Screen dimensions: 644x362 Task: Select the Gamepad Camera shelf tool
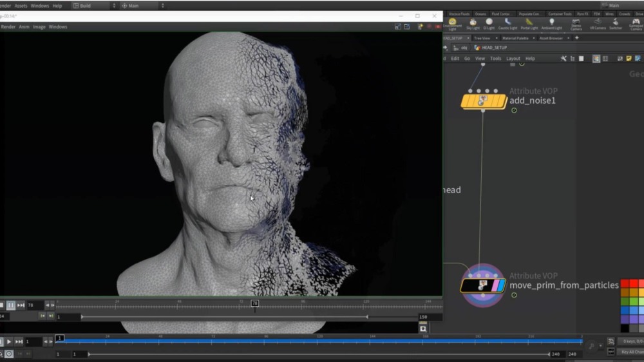pos(636,24)
